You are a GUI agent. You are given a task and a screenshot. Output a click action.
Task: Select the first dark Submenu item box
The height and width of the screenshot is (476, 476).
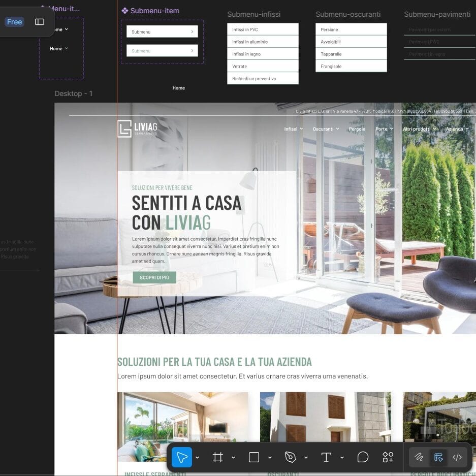[x=162, y=31]
